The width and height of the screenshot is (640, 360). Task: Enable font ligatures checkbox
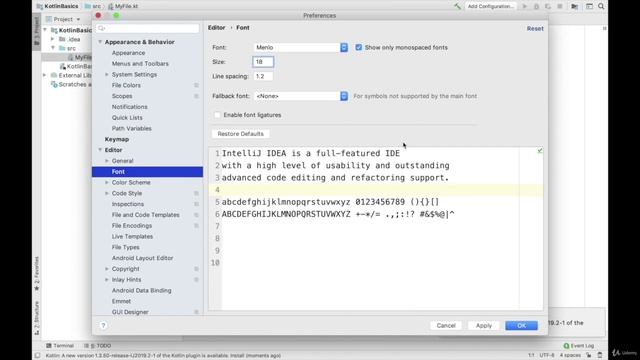point(217,115)
